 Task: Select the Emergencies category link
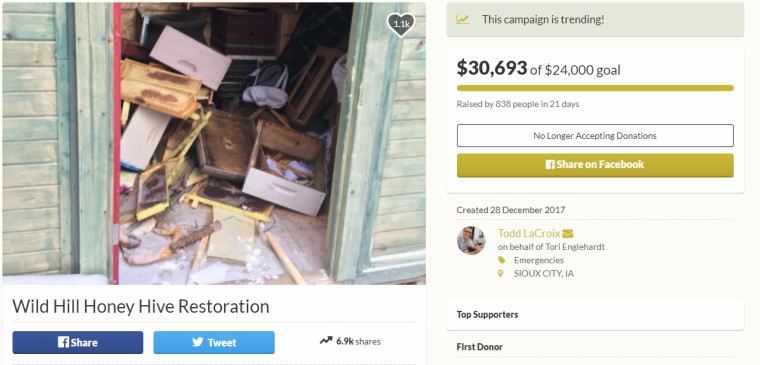coord(538,260)
